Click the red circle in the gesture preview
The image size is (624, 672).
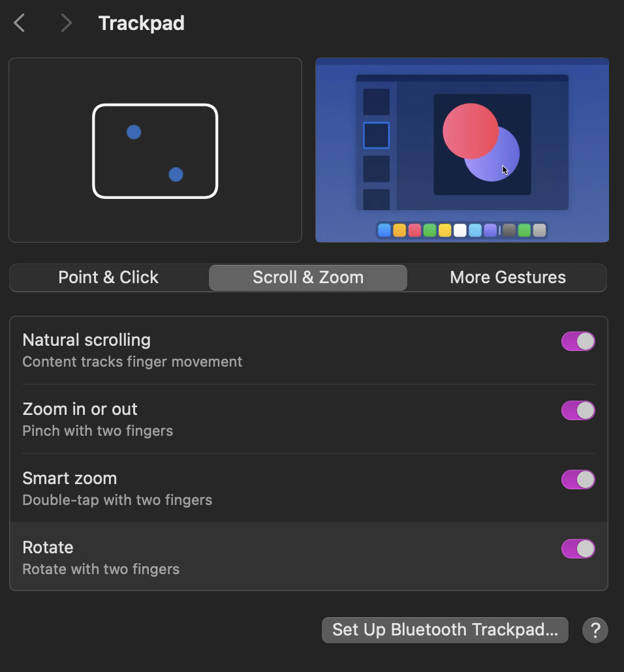(470, 130)
